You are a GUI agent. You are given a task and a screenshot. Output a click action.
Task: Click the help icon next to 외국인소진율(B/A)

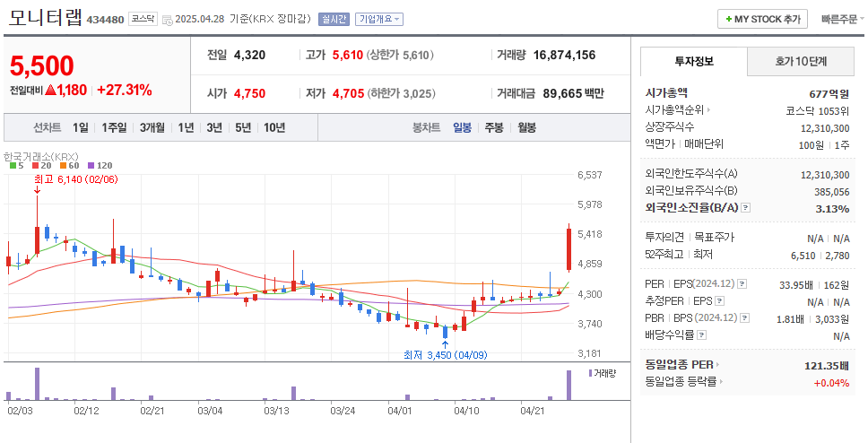(x=746, y=208)
